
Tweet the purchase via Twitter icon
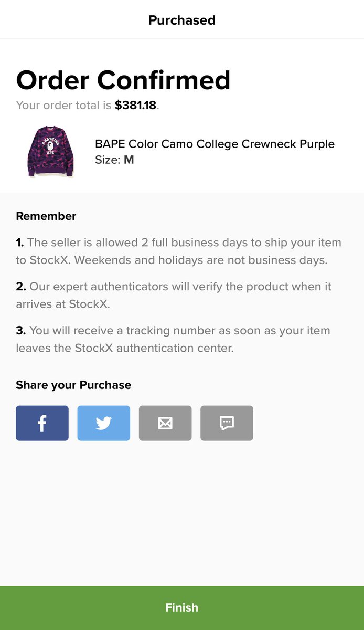pyautogui.click(x=104, y=423)
